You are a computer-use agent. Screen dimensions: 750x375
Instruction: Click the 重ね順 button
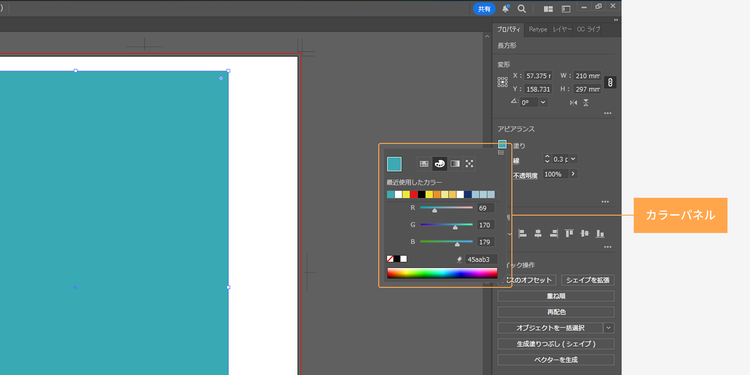click(556, 296)
